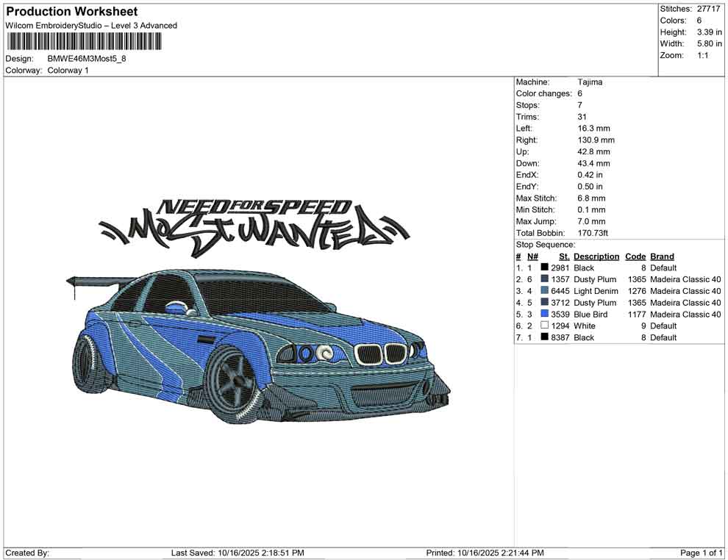Click the Page 1 of 1 indicator
Viewport: 728px width, 560px height.
tap(701, 553)
